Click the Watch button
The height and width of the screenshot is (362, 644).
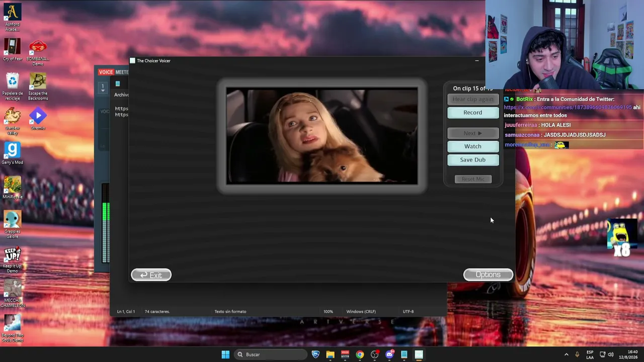point(473,146)
